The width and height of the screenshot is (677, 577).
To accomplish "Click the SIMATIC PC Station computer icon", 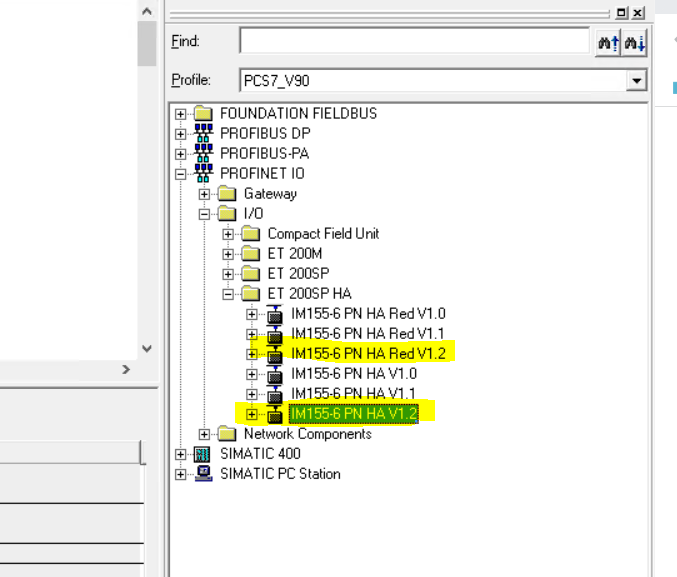I will click(x=203, y=474).
